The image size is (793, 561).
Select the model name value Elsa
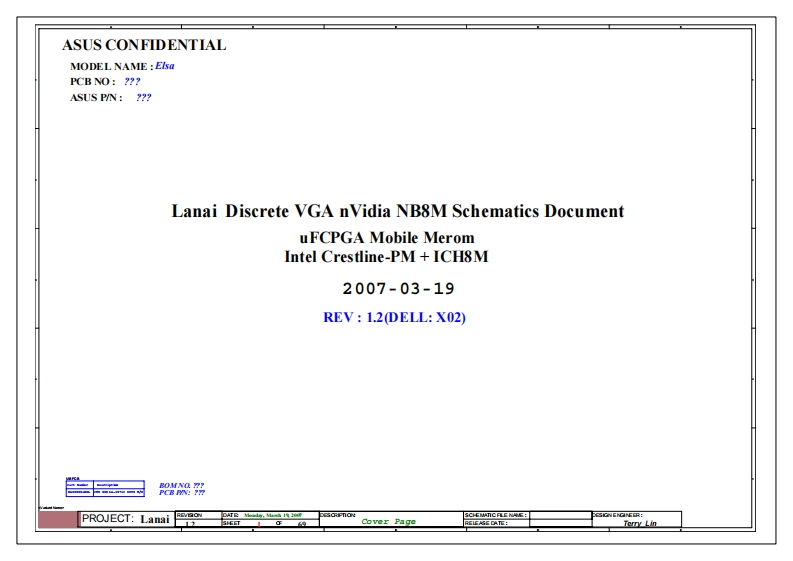coord(165,66)
